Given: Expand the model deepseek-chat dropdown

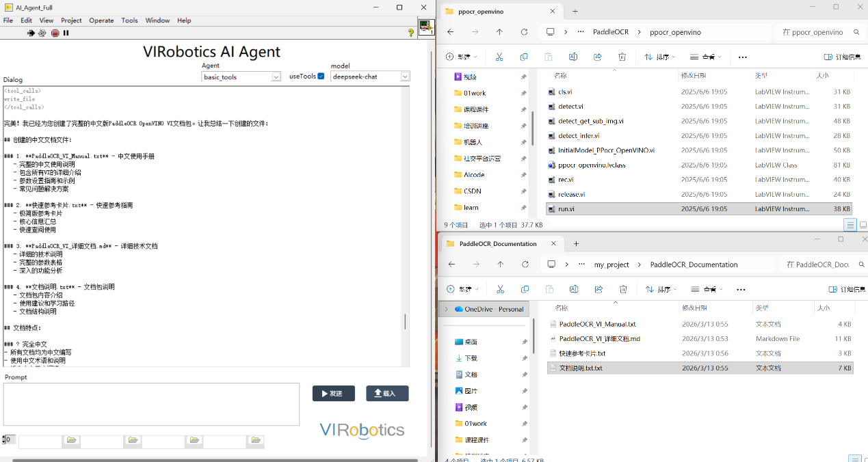Looking at the screenshot, I should [x=405, y=77].
